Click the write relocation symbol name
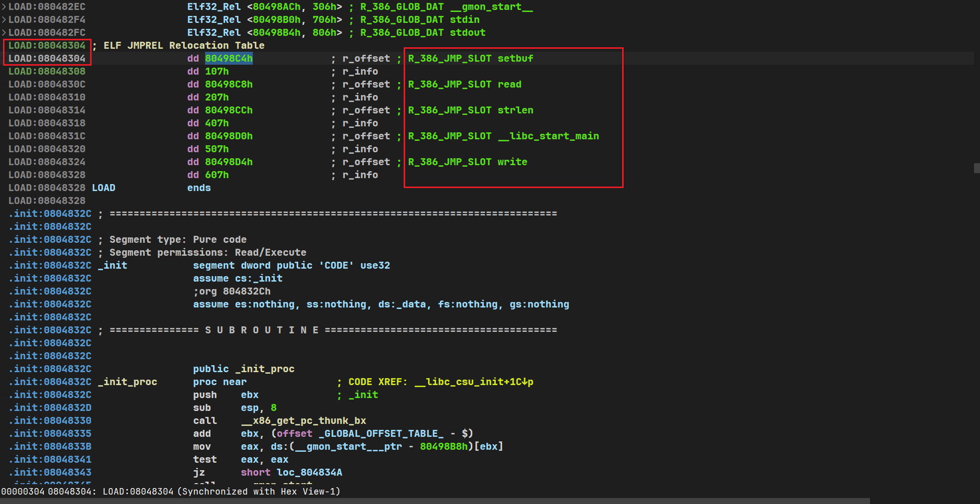This screenshot has height=504, width=980. click(x=512, y=162)
